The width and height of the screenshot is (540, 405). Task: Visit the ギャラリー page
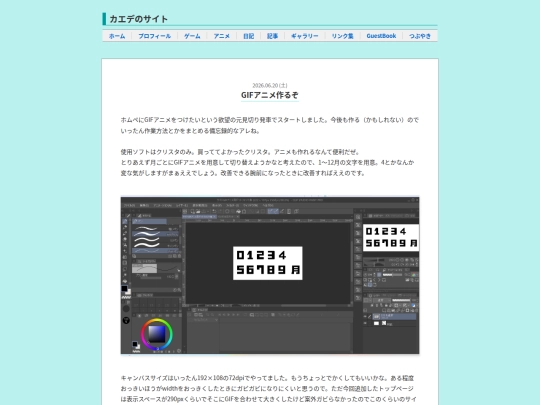click(305, 36)
